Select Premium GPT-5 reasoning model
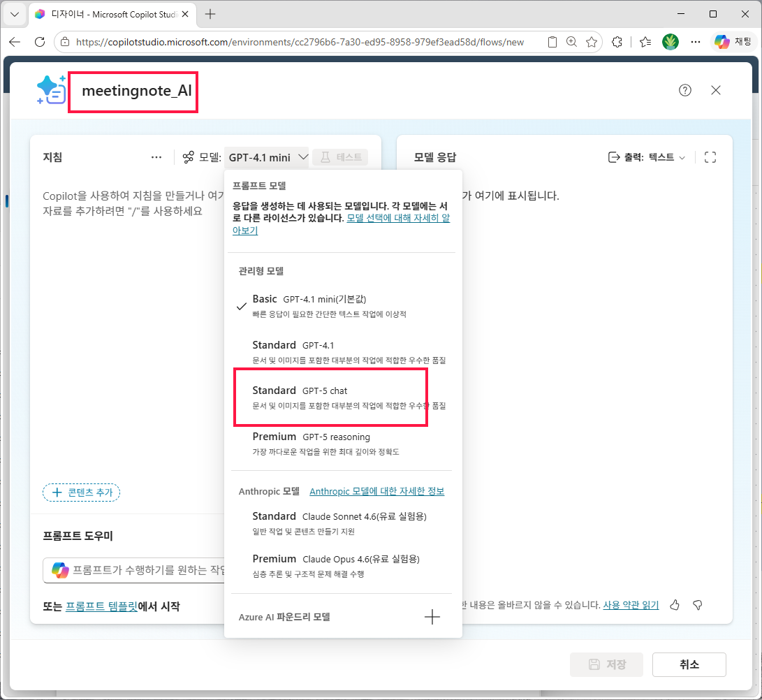The width and height of the screenshot is (762, 700). coord(342,444)
